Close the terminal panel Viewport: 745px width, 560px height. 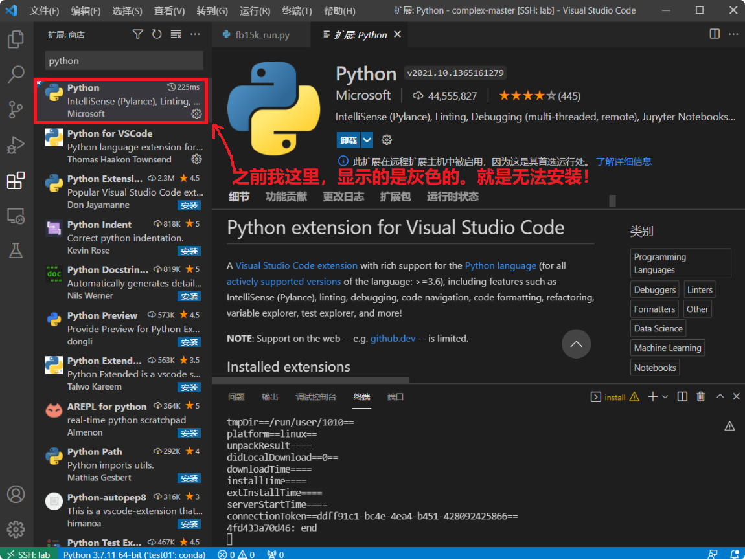point(737,397)
